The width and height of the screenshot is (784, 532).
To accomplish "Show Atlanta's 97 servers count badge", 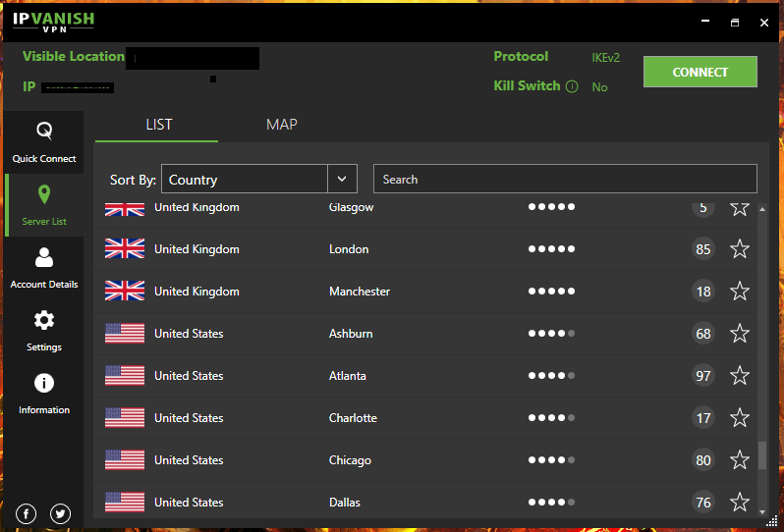I will click(703, 376).
